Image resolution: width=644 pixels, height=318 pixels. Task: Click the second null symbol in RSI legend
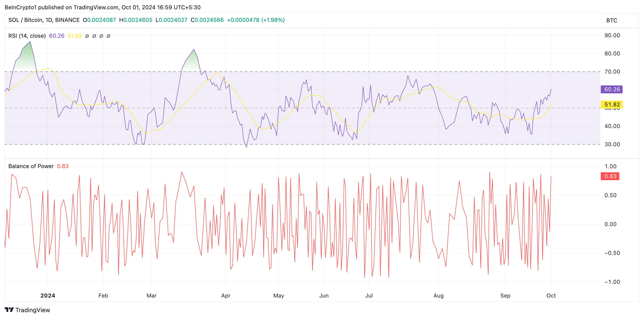coord(94,36)
